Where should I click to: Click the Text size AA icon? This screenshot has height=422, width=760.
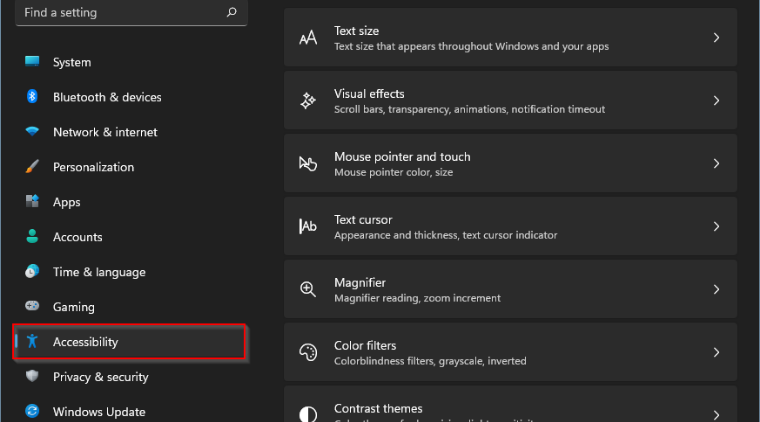(308, 38)
